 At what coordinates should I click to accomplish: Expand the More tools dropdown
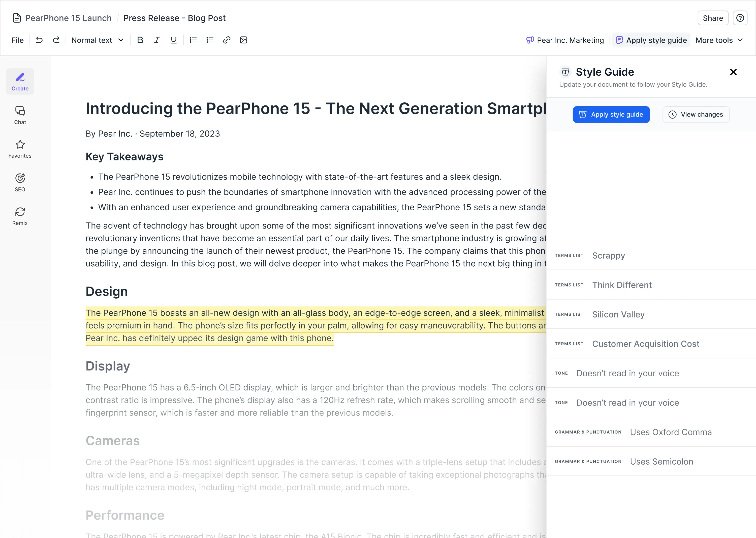tap(719, 40)
